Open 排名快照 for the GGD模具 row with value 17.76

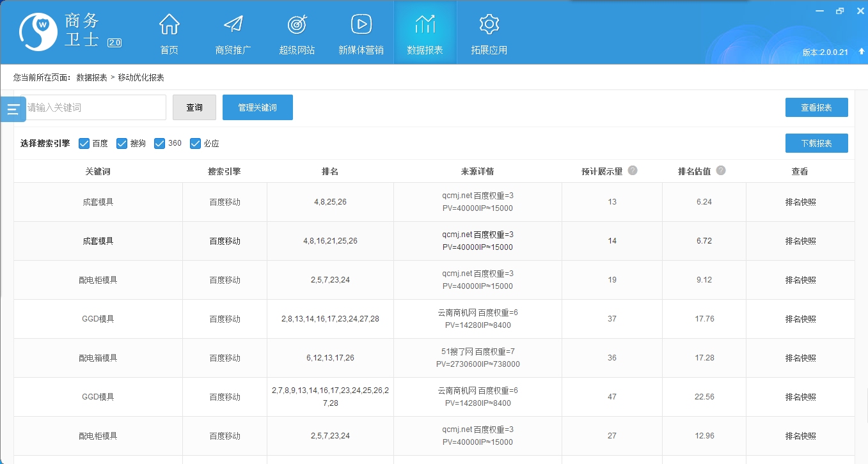point(800,319)
